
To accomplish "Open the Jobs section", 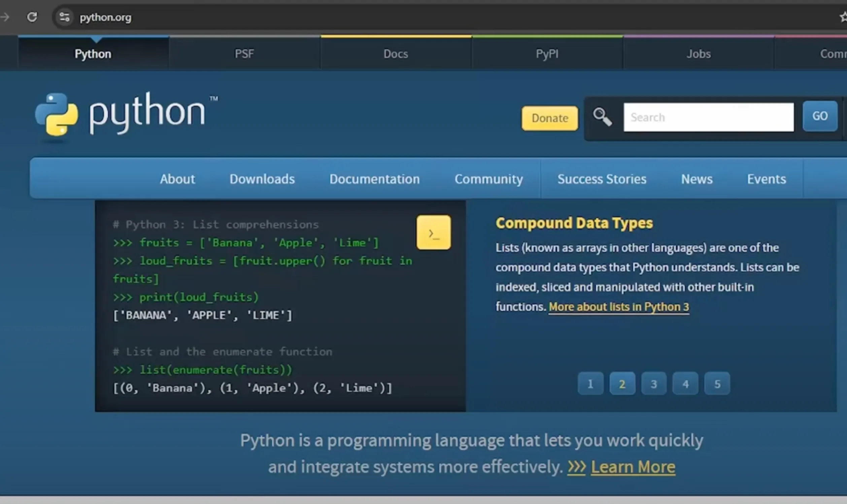I will pyautogui.click(x=698, y=53).
